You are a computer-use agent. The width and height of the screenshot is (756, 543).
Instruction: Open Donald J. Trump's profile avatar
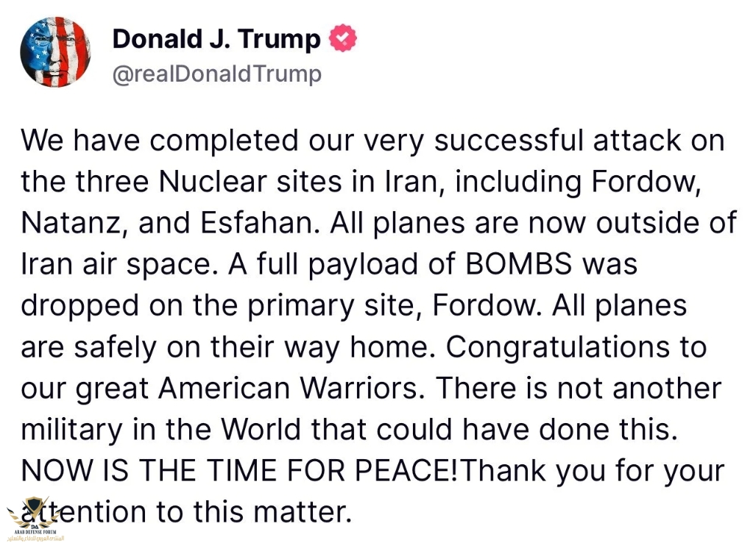[55, 52]
